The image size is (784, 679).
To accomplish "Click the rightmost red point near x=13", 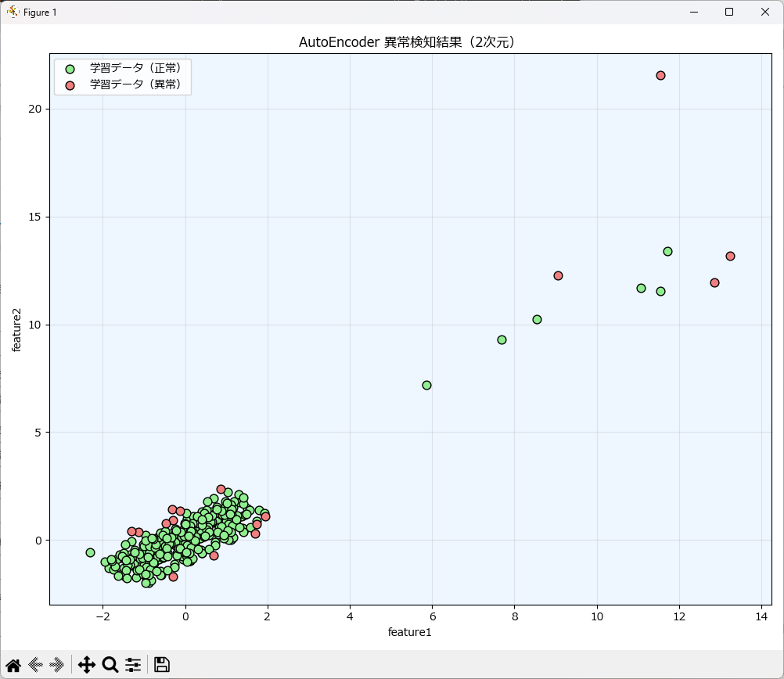I will 730,256.
